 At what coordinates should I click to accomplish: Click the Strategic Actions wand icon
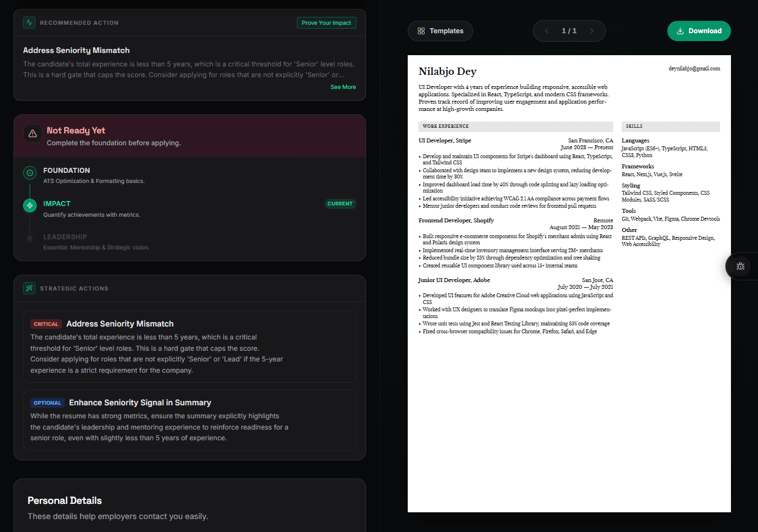coord(29,288)
